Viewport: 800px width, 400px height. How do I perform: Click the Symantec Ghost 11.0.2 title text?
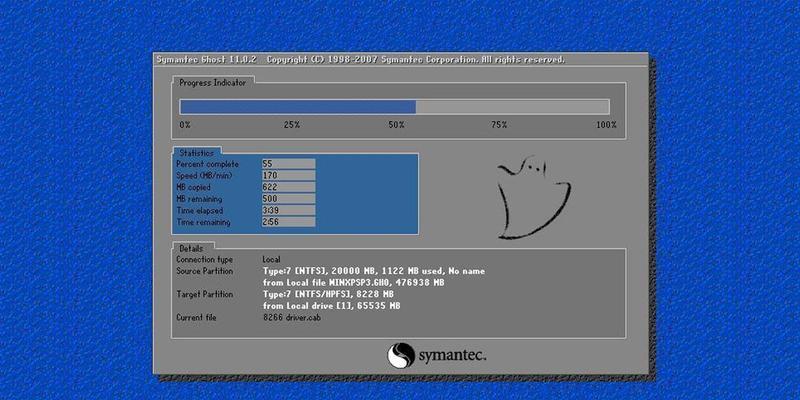point(207,60)
